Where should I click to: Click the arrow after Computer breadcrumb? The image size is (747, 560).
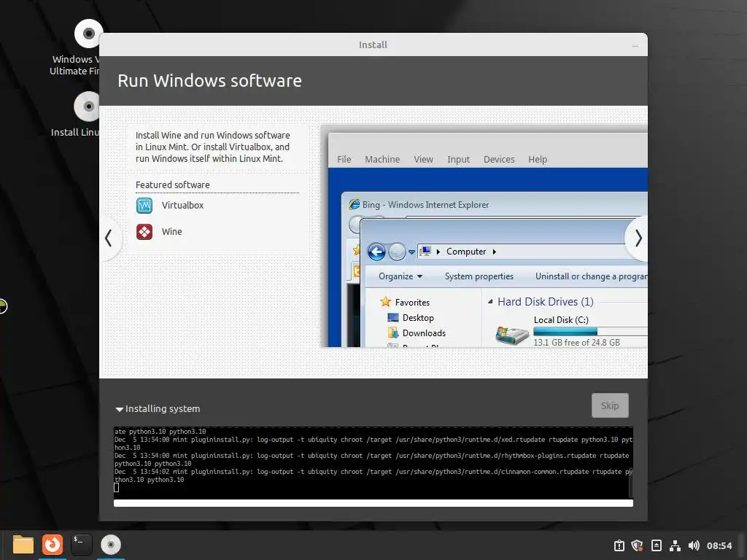(x=494, y=252)
